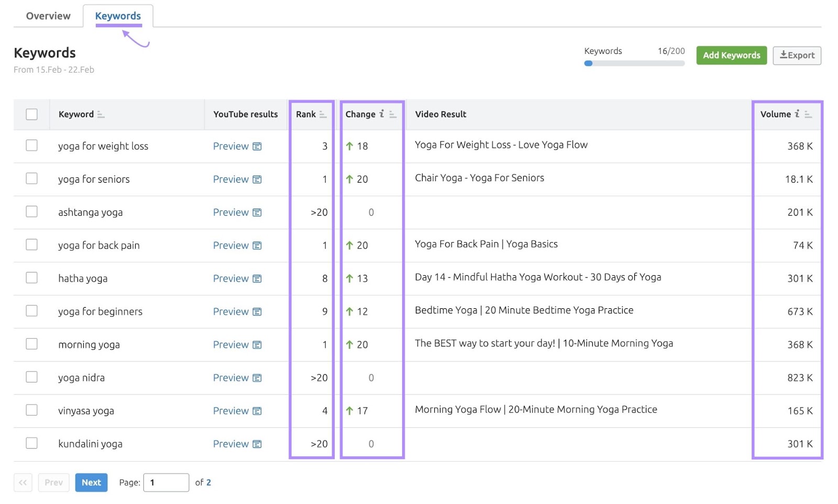The image size is (838, 504).
Task: Select the Keywords tab
Action: [x=117, y=16]
